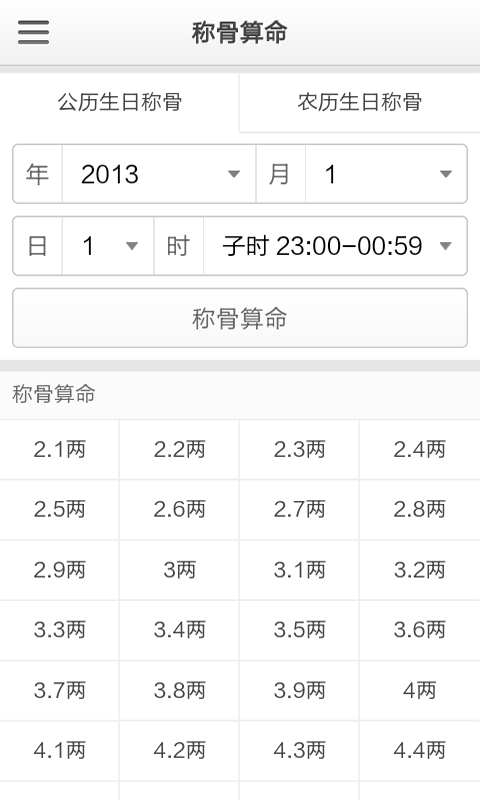Switch to 农历生日称骨 tab
480x800 pixels.
click(360, 102)
